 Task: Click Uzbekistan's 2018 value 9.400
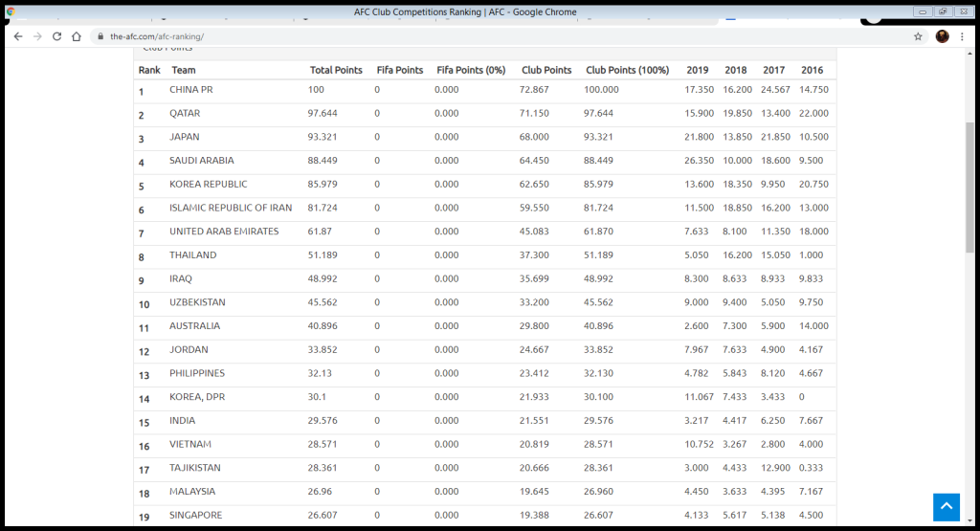pyautogui.click(x=734, y=302)
